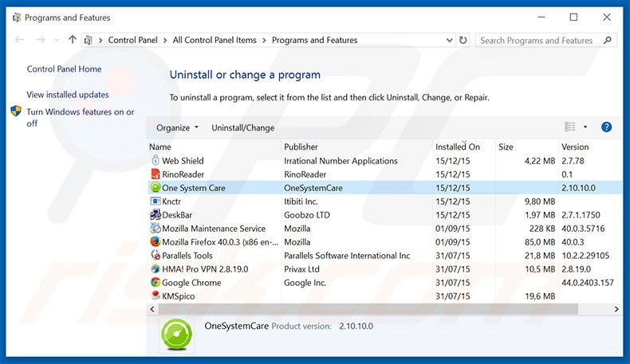630x364 pixels.
Task: Click version 44.0.2403.157 cell
Action: point(588,283)
